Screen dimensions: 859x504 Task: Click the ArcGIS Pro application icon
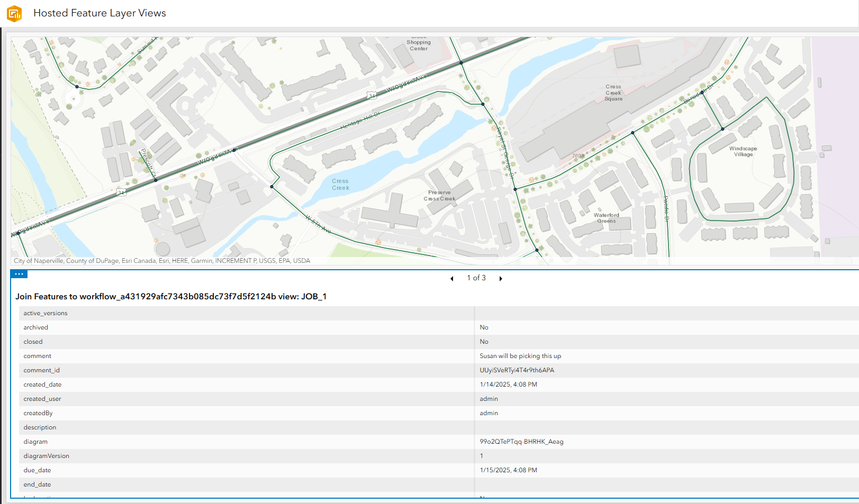pos(14,13)
